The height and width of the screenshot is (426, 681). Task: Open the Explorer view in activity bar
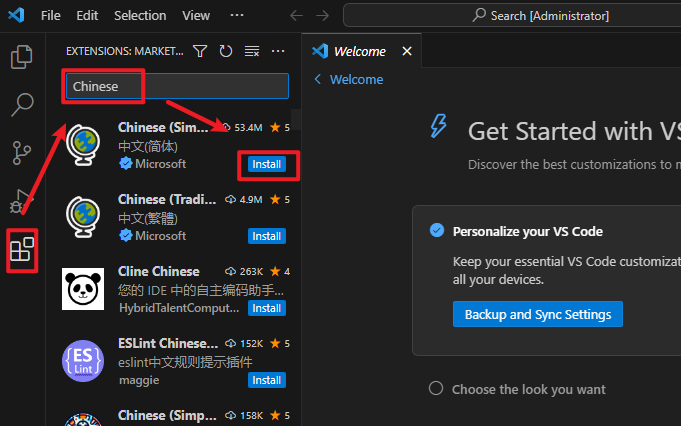pyautogui.click(x=21, y=57)
